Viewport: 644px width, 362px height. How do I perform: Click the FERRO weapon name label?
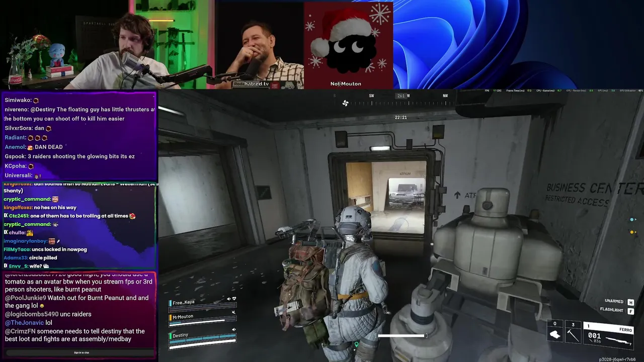(625, 330)
